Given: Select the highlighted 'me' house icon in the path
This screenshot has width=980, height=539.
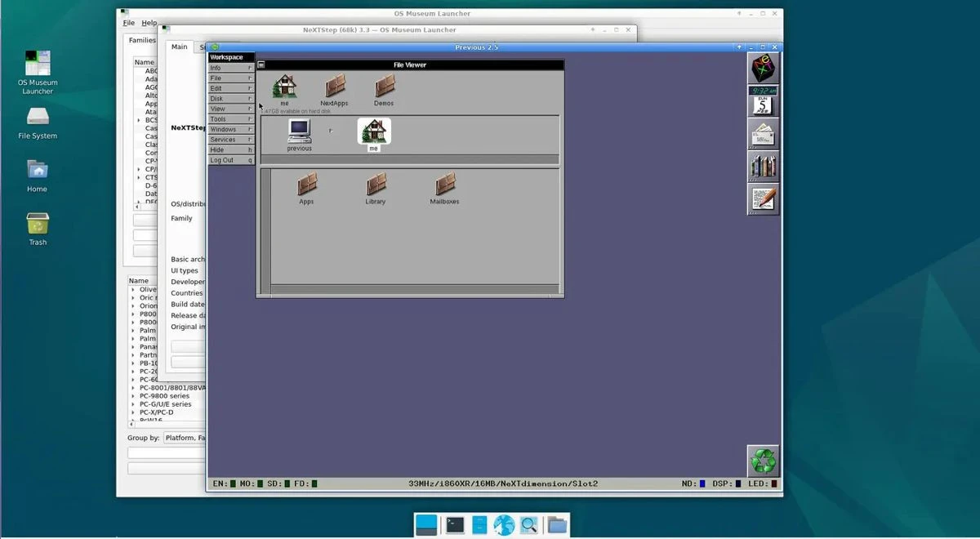Looking at the screenshot, I should coord(374,135).
